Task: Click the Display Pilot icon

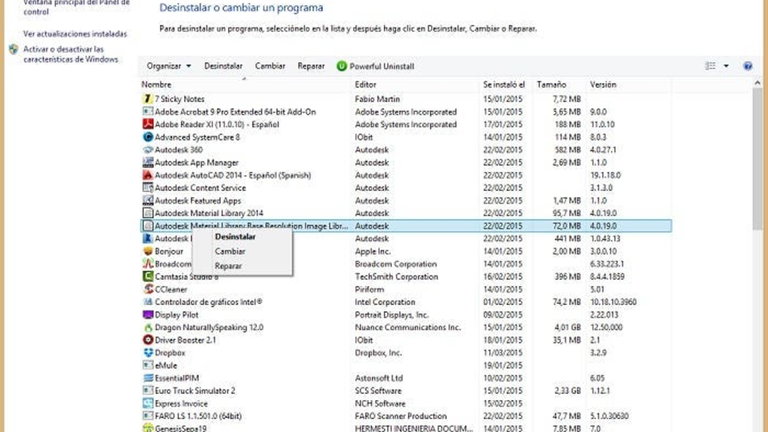Action: pyautogui.click(x=147, y=315)
